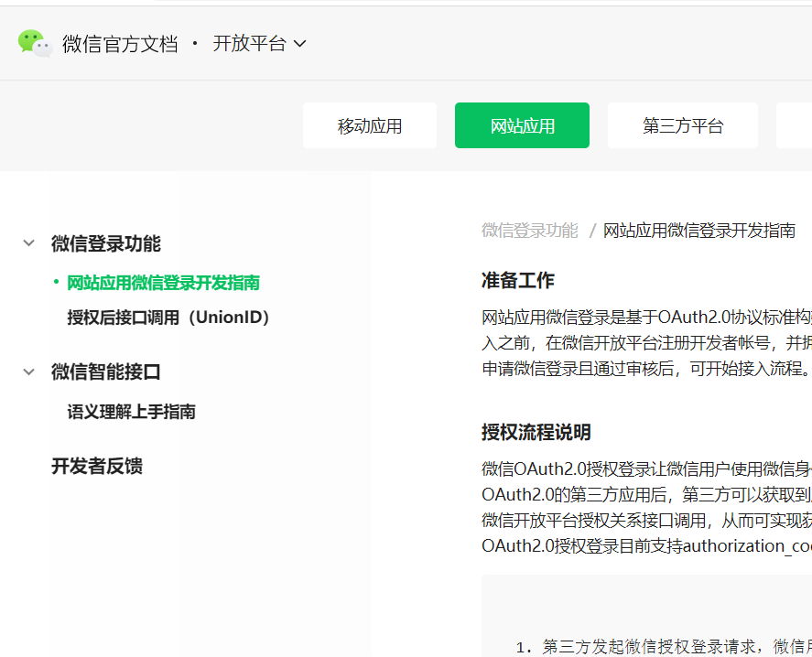812x657 pixels.
Task: Select 微信智能接口 in the sidebar
Action: (x=105, y=372)
